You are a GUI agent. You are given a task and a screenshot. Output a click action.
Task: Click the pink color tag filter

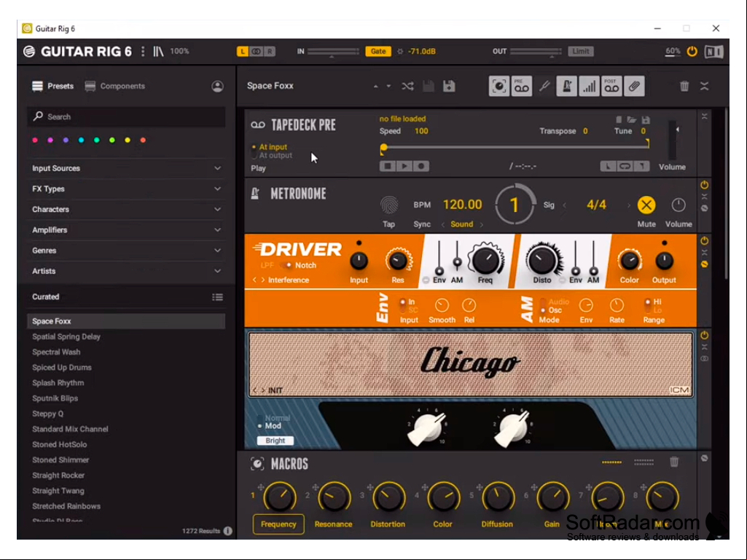(35, 140)
